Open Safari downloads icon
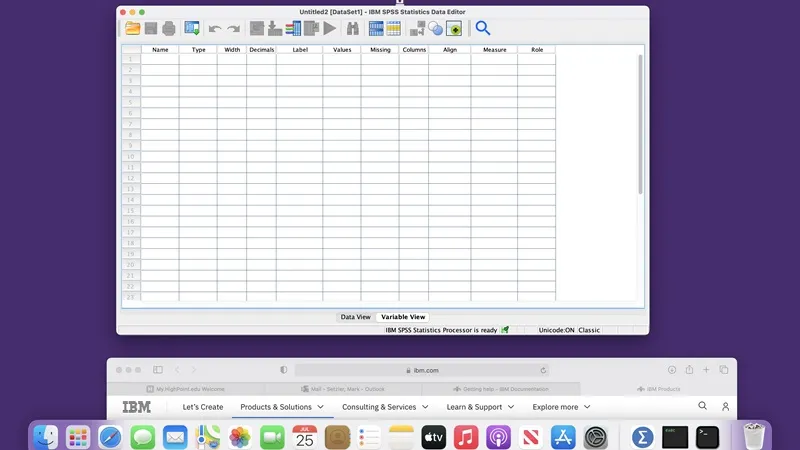This screenshot has width=800, height=450. click(x=672, y=369)
